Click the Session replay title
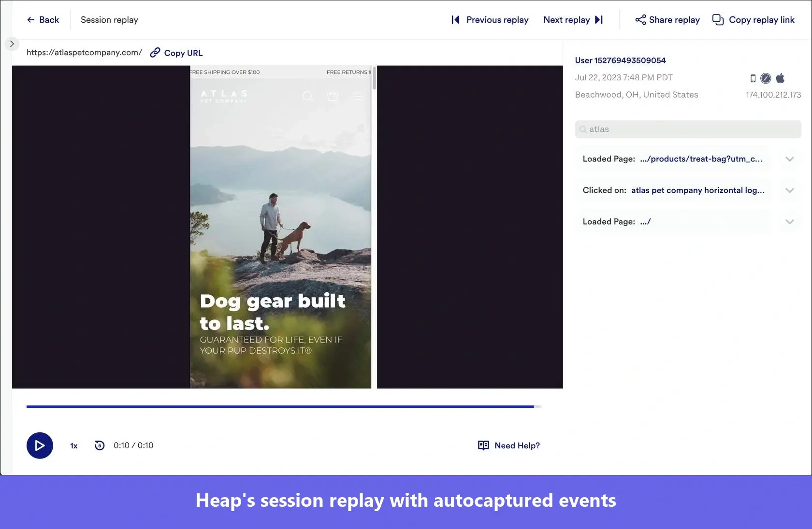Image resolution: width=812 pixels, height=529 pixels. (109, 20)
